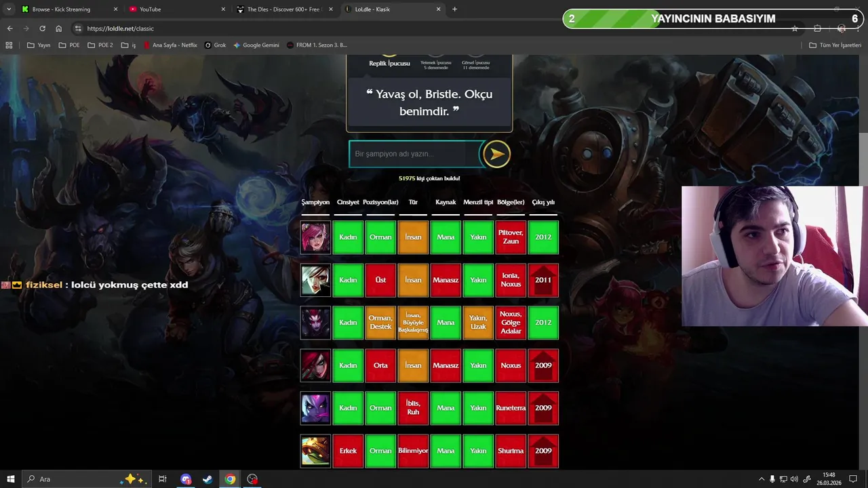
Task: Open the Yayın bookmarks folder
Action: pyautogui.click(x=38, y=45)
